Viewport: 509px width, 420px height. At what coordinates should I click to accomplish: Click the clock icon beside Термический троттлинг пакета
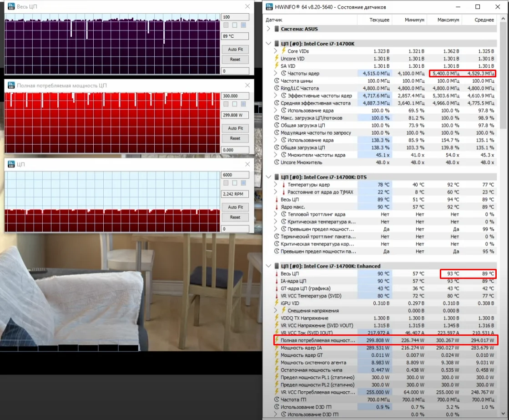(277, 237)
